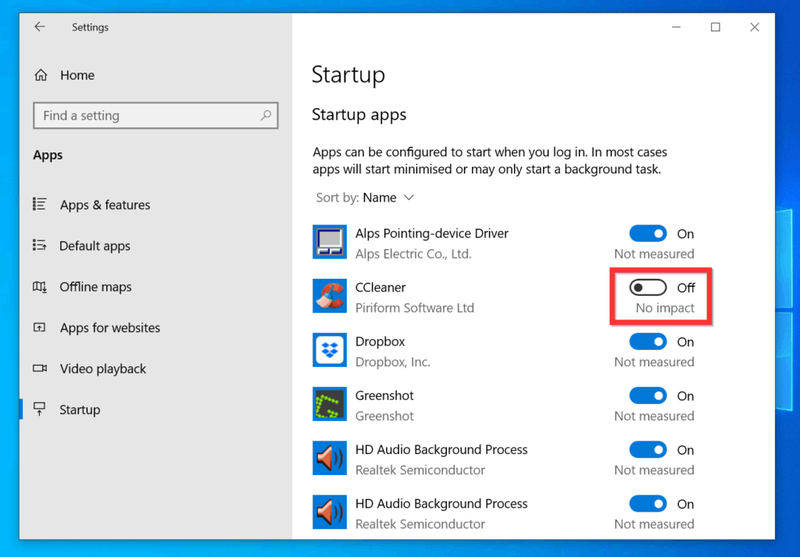Click the Startup sidebar icon

[x=39, y=409]
